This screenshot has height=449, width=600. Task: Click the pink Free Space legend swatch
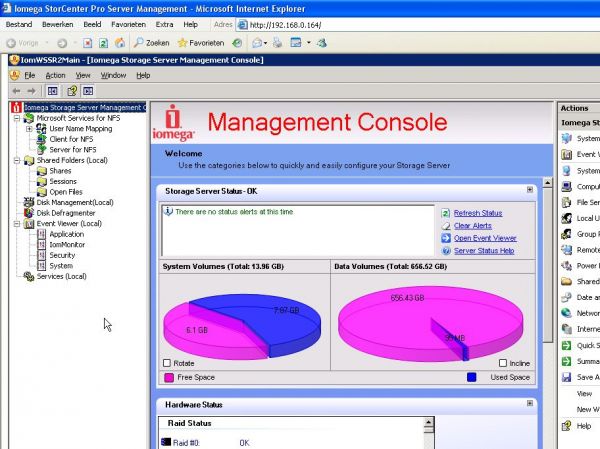click(169, 377)
